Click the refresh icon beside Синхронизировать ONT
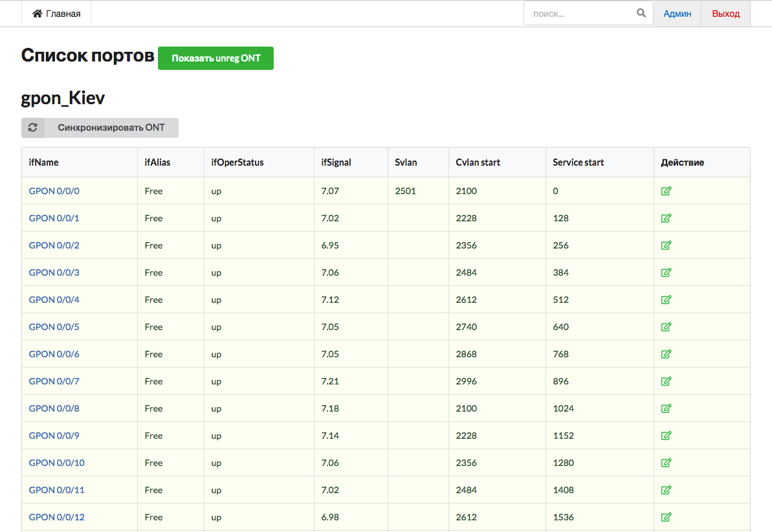 [32, 127]
